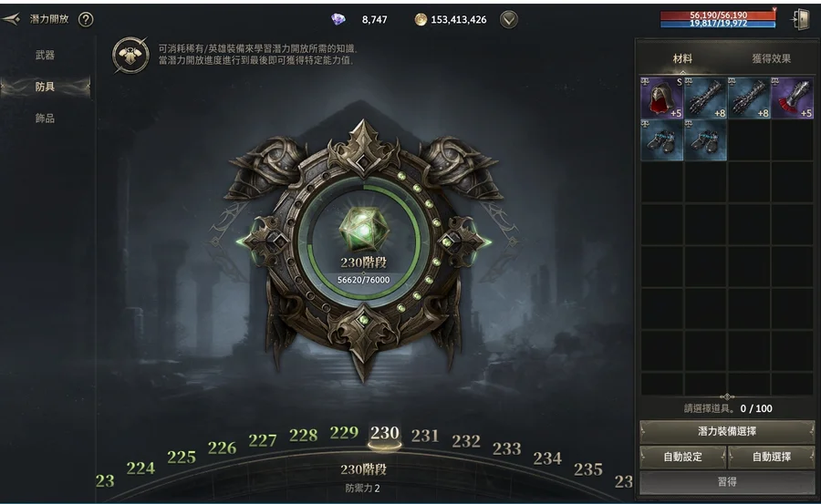
Task: Click the circular armor knowledge emblem icon
Action: 130,55
